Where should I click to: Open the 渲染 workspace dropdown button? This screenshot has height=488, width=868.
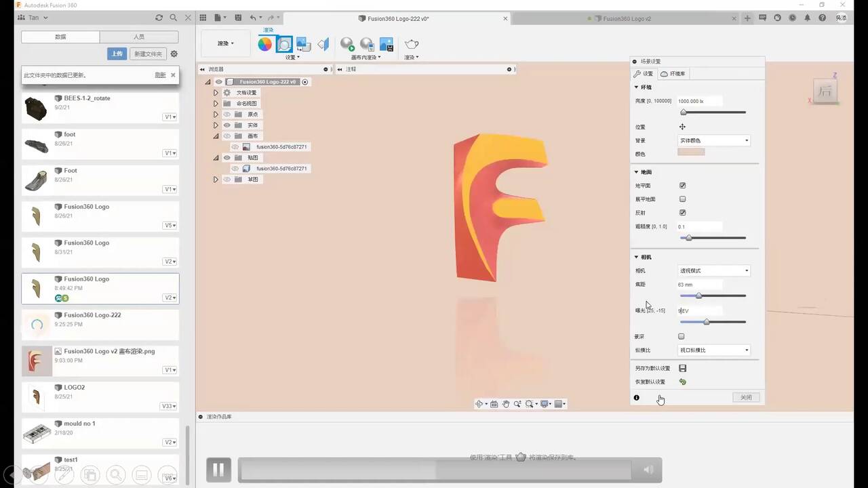(226, 43)
